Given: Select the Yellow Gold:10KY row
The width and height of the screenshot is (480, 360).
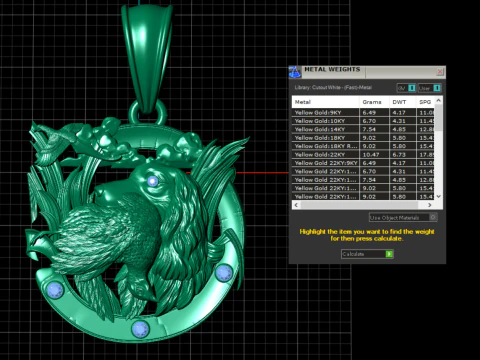Looking at the screenshot, I should [363, 121].
